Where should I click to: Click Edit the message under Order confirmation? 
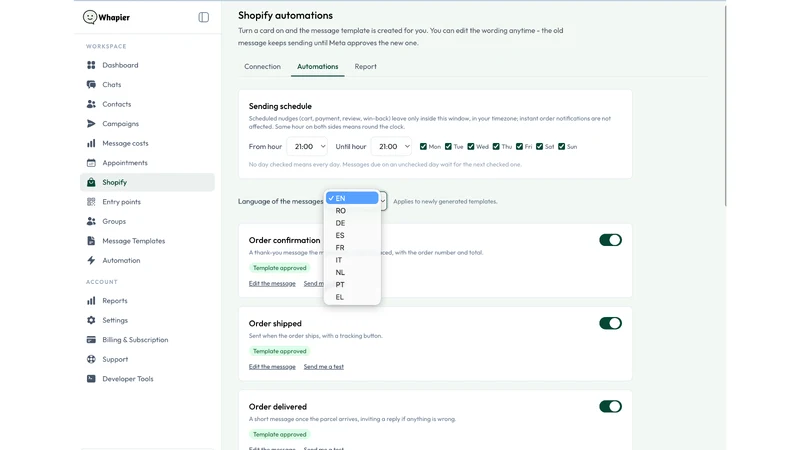point(272,284)
